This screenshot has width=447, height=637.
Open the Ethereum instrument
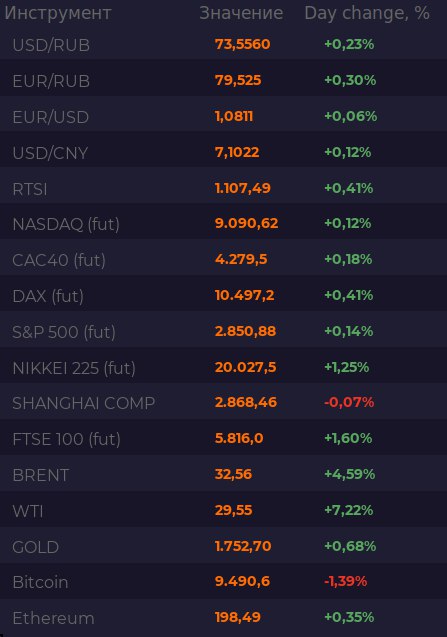53,618
